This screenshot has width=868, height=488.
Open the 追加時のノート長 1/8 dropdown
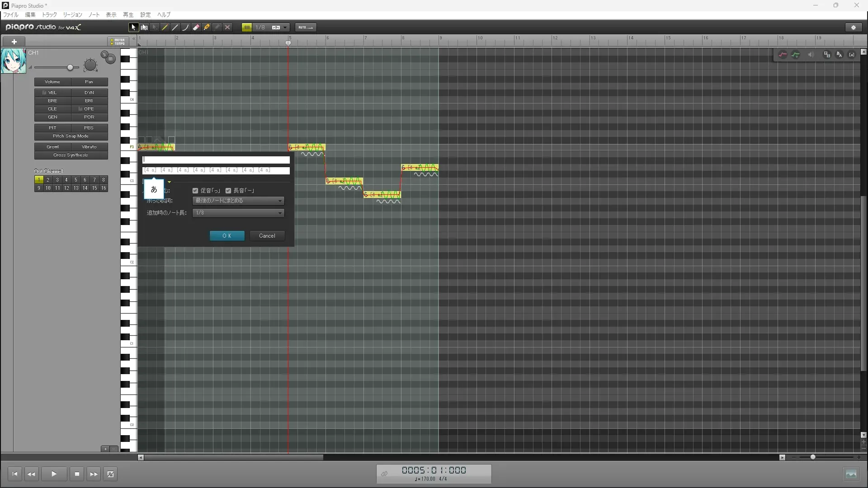coord(238,213)
